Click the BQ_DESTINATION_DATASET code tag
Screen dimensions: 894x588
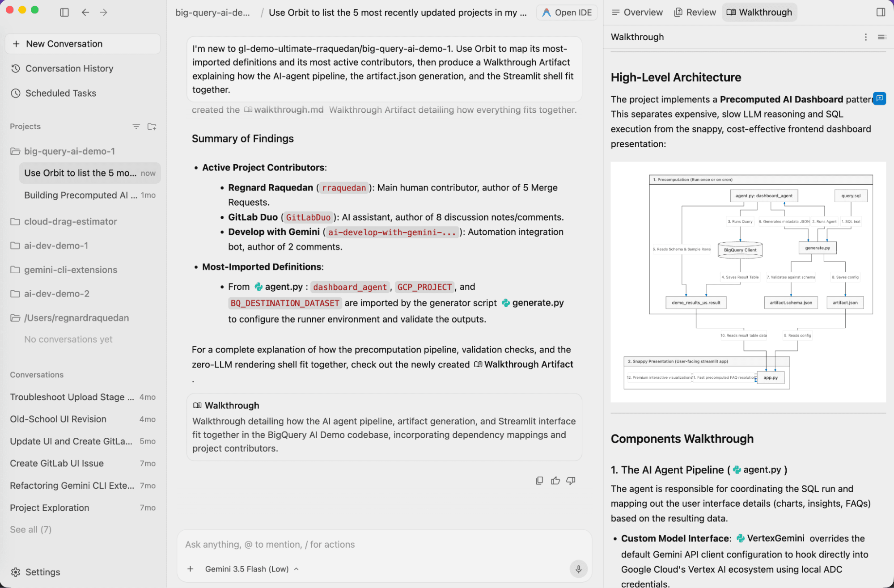[285, 303]
